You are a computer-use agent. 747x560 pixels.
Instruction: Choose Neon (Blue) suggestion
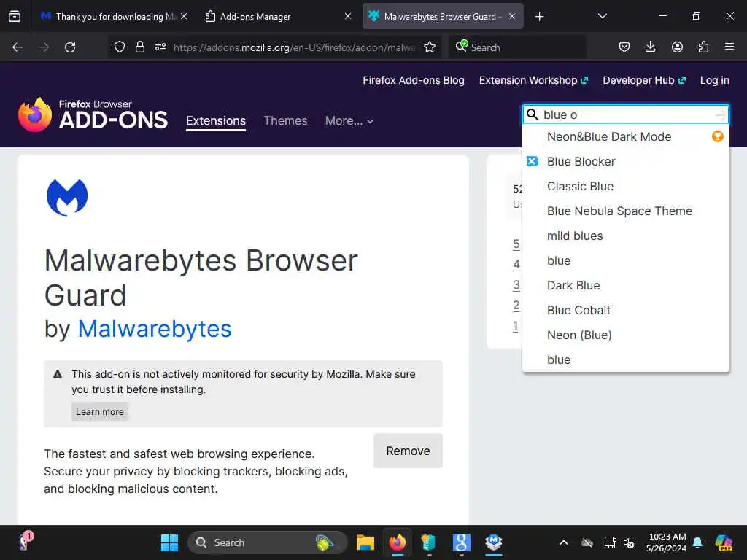click(626, 335)
